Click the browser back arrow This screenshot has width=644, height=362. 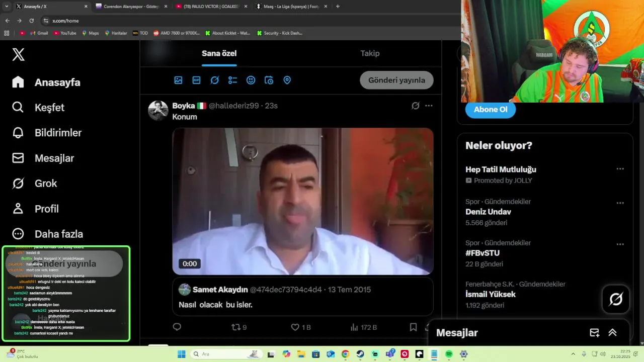7,21
